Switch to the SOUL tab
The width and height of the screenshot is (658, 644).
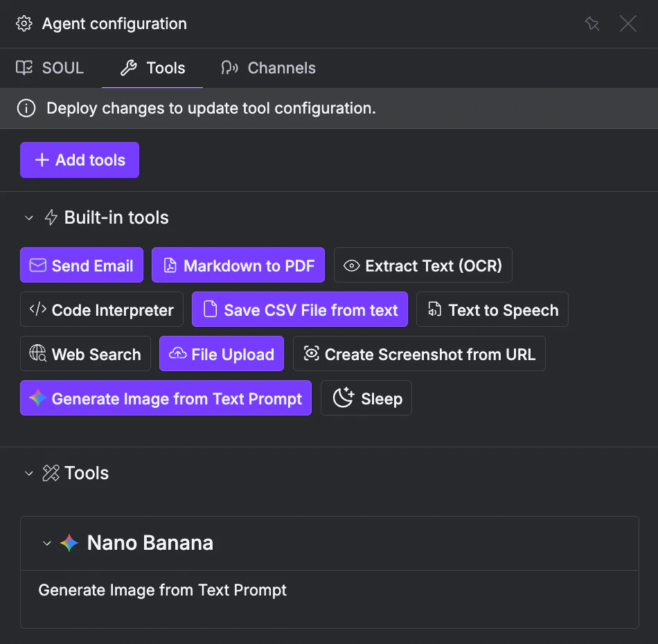pos(49,68)
